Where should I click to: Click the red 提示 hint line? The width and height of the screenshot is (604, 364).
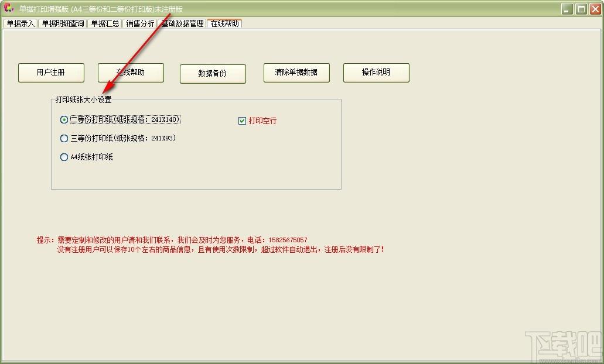point(172,240)
